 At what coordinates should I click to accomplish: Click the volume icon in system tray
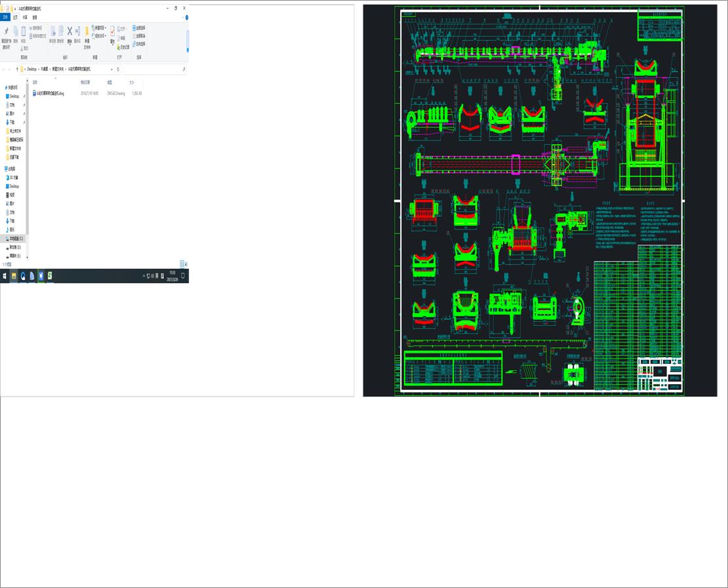(152, 276)
